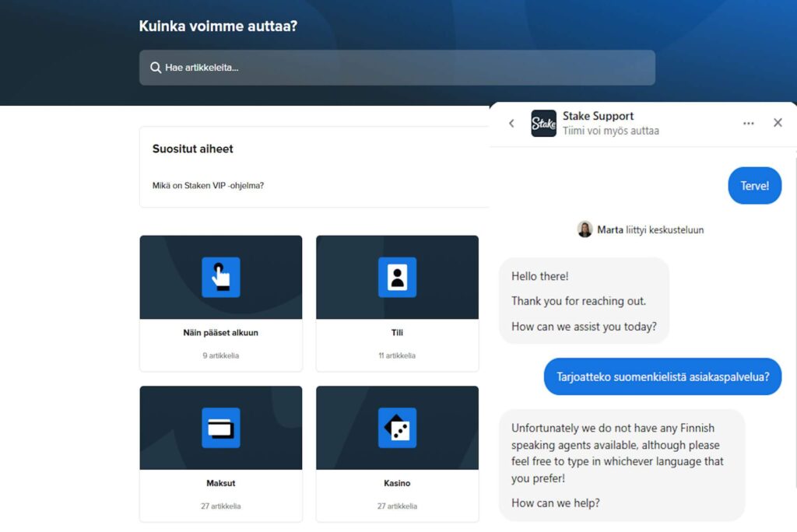Click the magnifying glass search icon
The image size is (797, 532).
[156, 68]
